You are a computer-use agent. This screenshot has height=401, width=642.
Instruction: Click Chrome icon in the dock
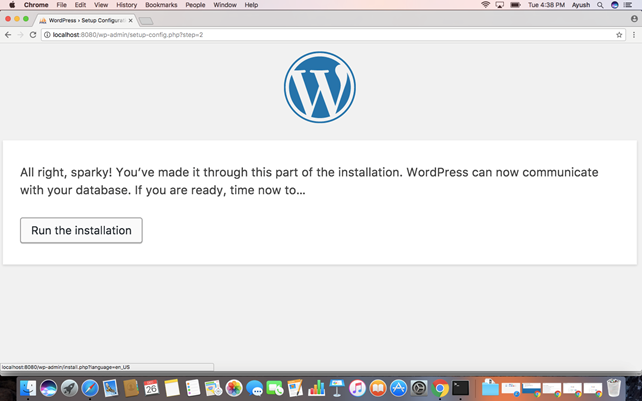coord(440,388)
